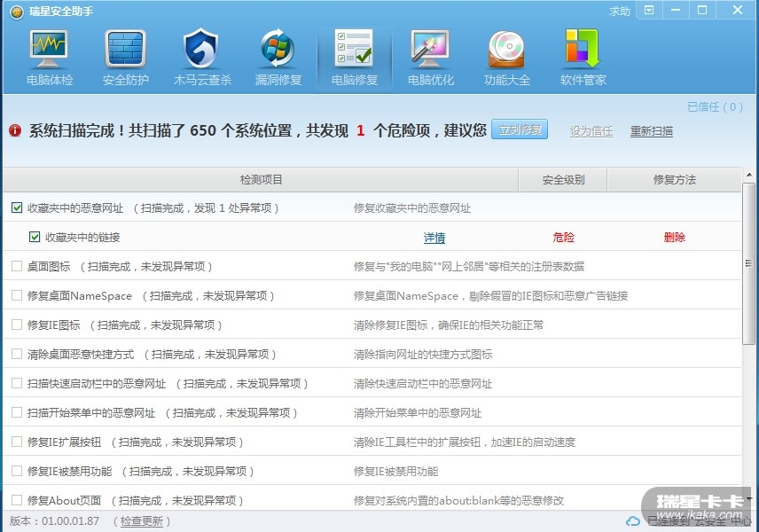759x532 pixels.
Task: Click description 清除指向网址的快捷方式图标
Action: [423, 355]
